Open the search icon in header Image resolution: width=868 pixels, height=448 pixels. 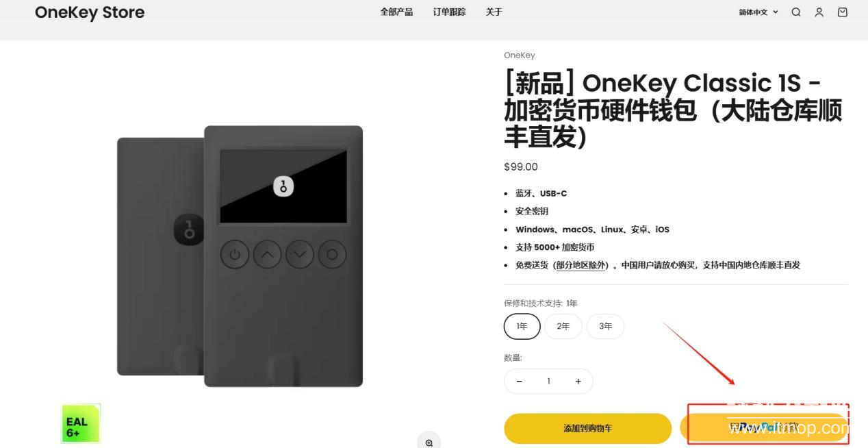[795, 12]
